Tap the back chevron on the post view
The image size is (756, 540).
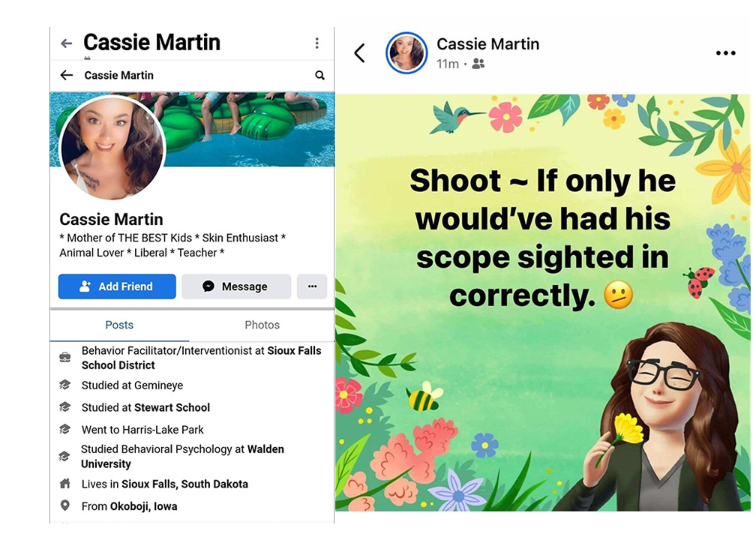point(360,53)
